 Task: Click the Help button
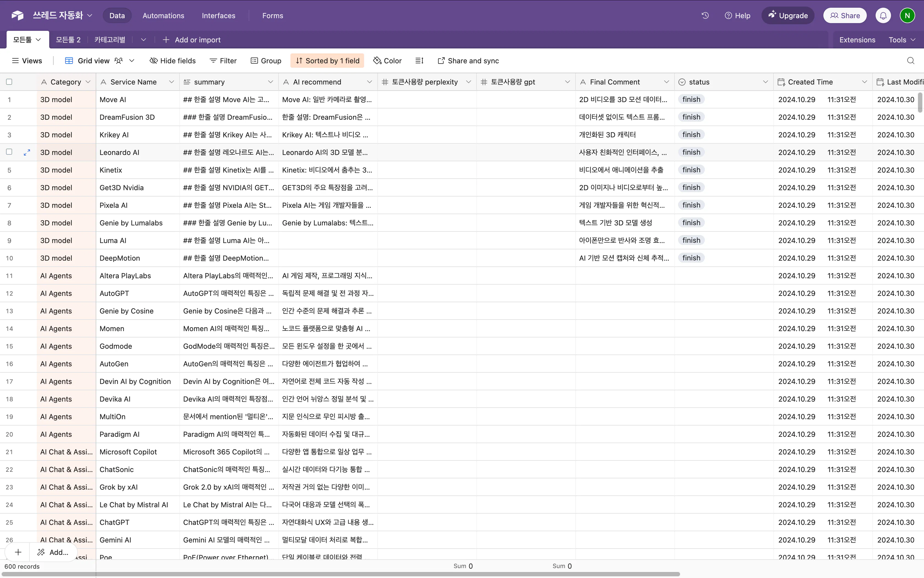point(737,15)
